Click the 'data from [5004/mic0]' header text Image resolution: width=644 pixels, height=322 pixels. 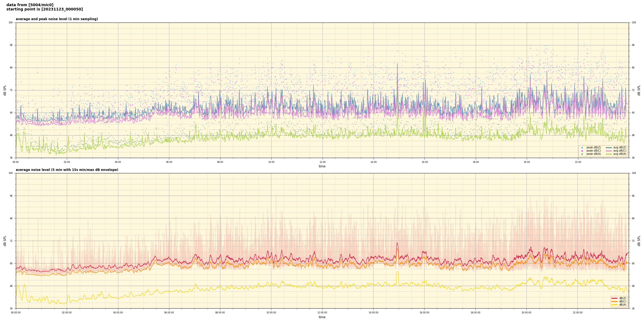[x=30, y=5]
